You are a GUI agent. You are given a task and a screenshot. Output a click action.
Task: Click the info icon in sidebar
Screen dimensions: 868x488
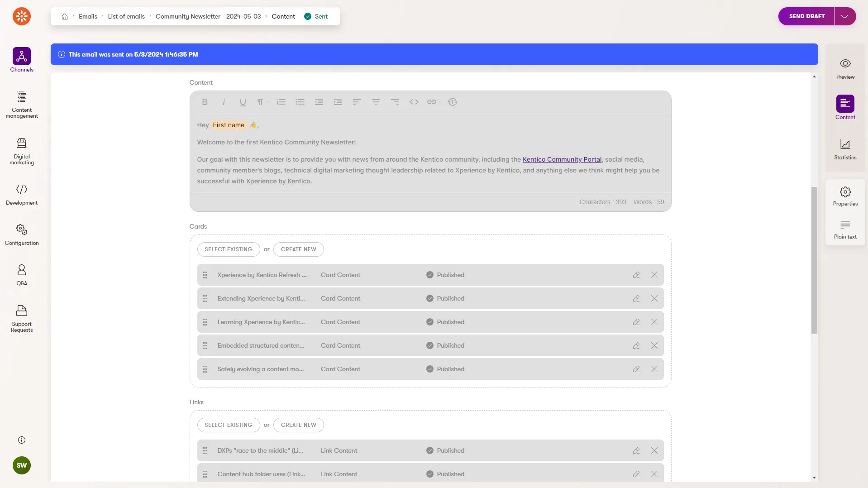pos(22,440)
